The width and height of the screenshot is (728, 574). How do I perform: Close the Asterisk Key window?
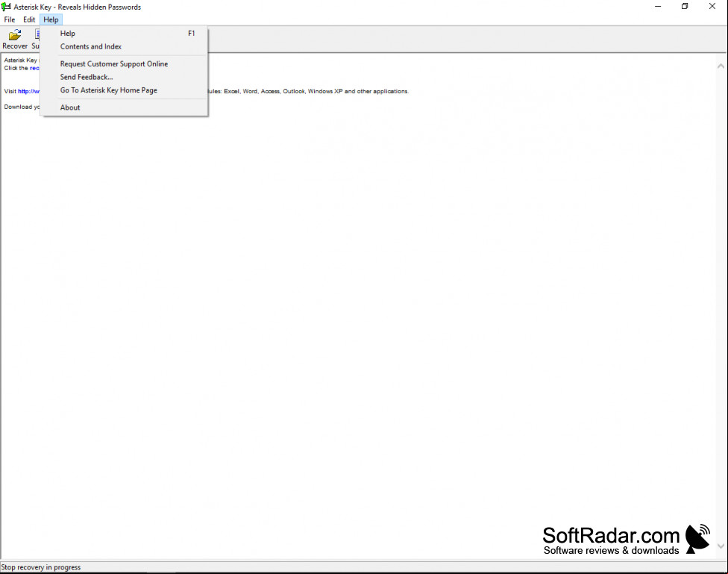pyautogui.click(x=712, y=7)
